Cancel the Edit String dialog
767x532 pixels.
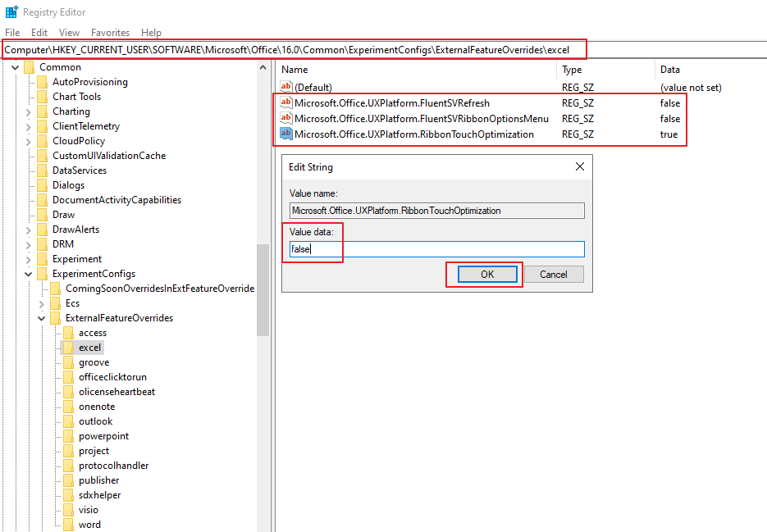click(x=554, y=275)
